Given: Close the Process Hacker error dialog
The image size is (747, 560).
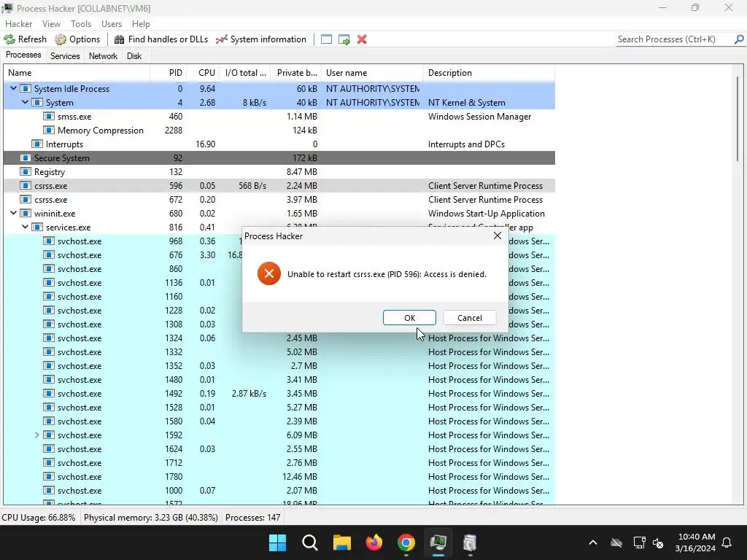Looking at the screenshot, I should point(497,236).
